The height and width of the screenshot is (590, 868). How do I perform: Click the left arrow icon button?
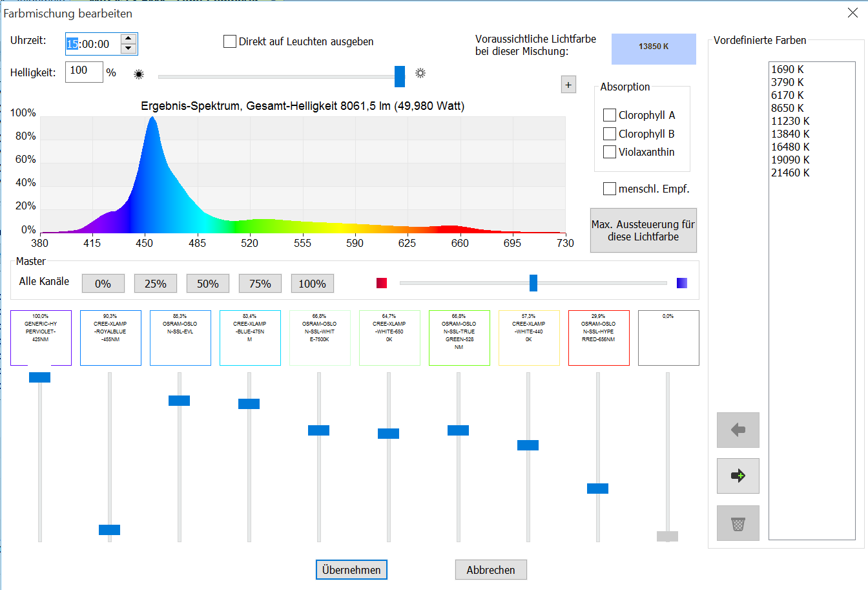click(x=738, y=430)
